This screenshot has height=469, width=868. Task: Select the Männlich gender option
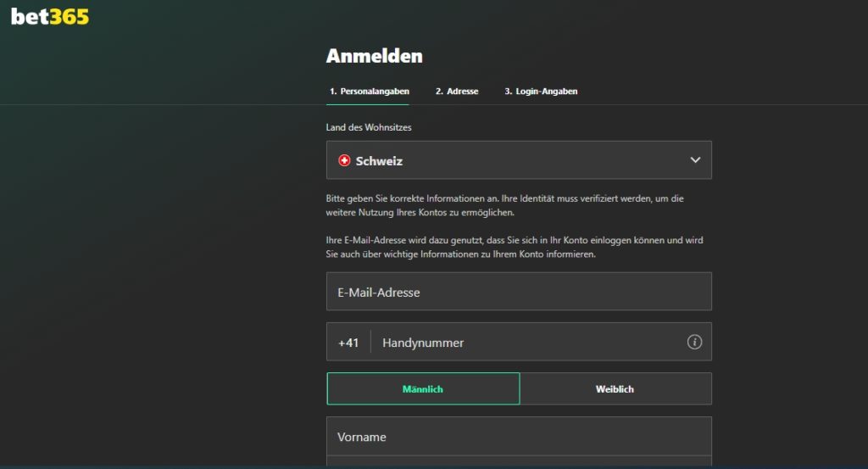423,388
